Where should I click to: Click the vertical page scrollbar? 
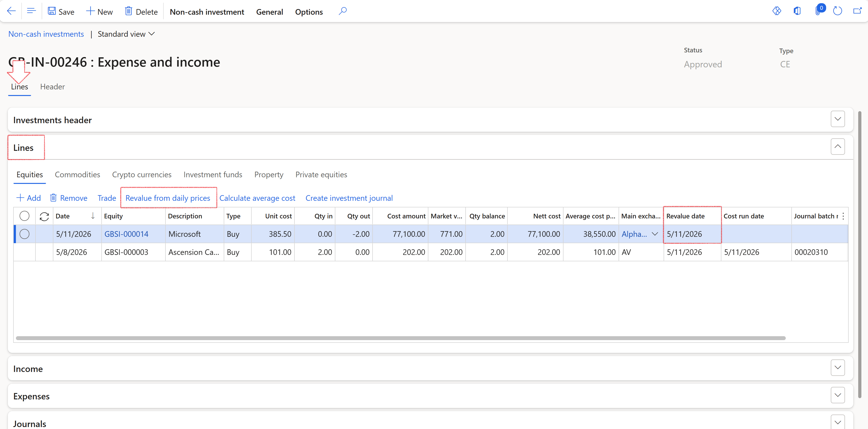click(860, 254)
